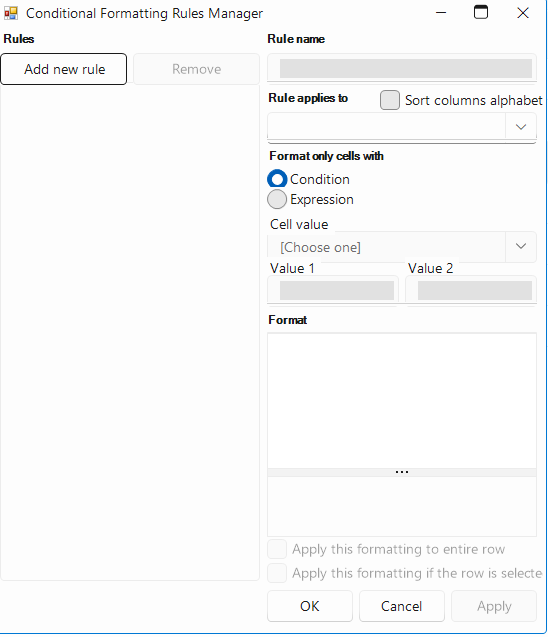Viewport: 548px width, 637px height.
Task: Check Apply this formatting to entire row
Action: point(277,549)
